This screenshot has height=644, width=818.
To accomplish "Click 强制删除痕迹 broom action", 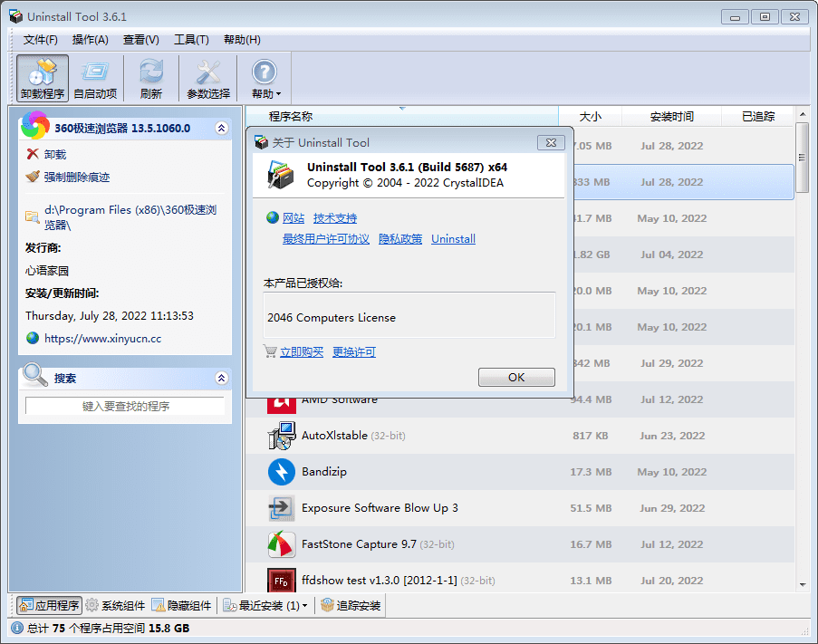I will coord(68,177).
